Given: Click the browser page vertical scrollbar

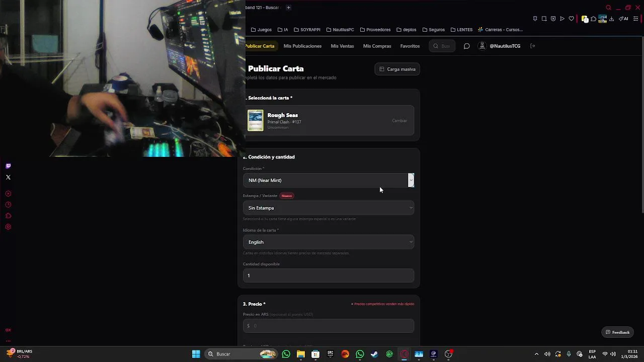Looking at the screenshot, I should (x=642, y=126).
